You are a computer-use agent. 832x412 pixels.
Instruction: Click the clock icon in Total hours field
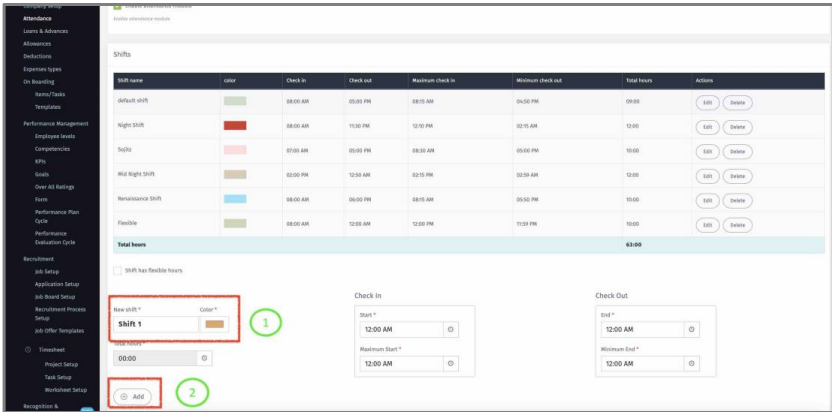point(205,357)
